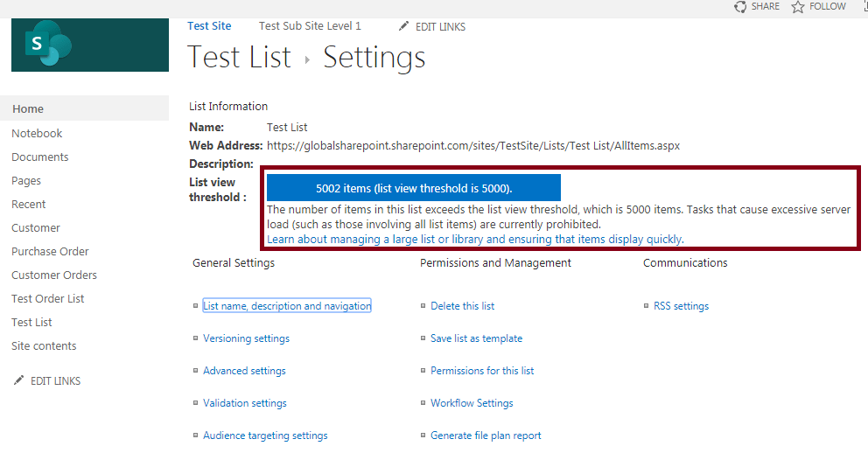Click the SharePoint logo icon
The image size is (868, 453).
[47, 45]
